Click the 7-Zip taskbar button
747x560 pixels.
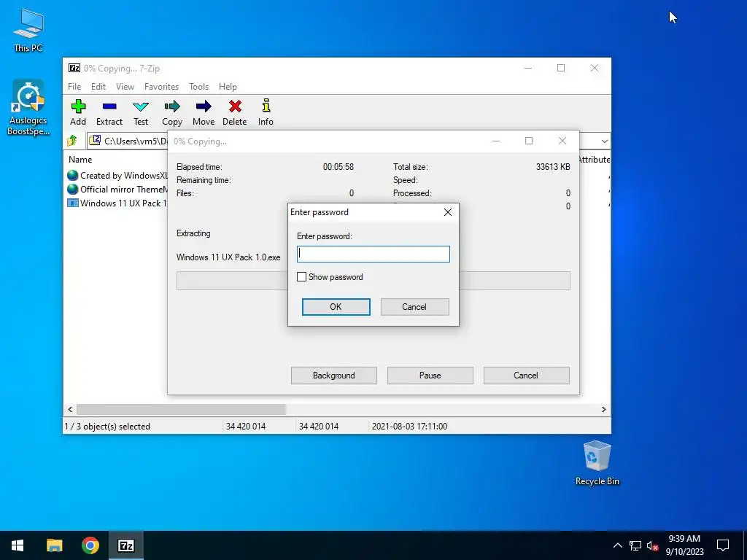(x=126, y=545)
